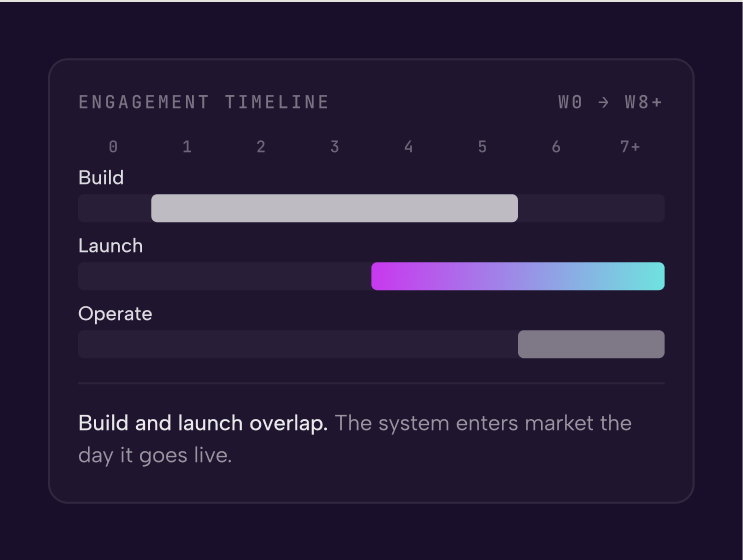Viewport: 743px width, 560px height.
Task: Click the W0 range label
Action: [570, 102]
